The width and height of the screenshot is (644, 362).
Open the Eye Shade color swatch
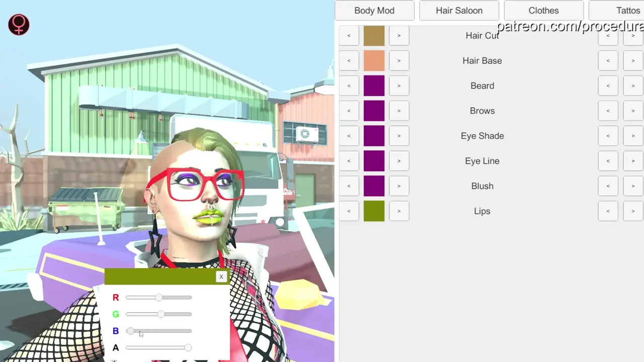[374, 136]
